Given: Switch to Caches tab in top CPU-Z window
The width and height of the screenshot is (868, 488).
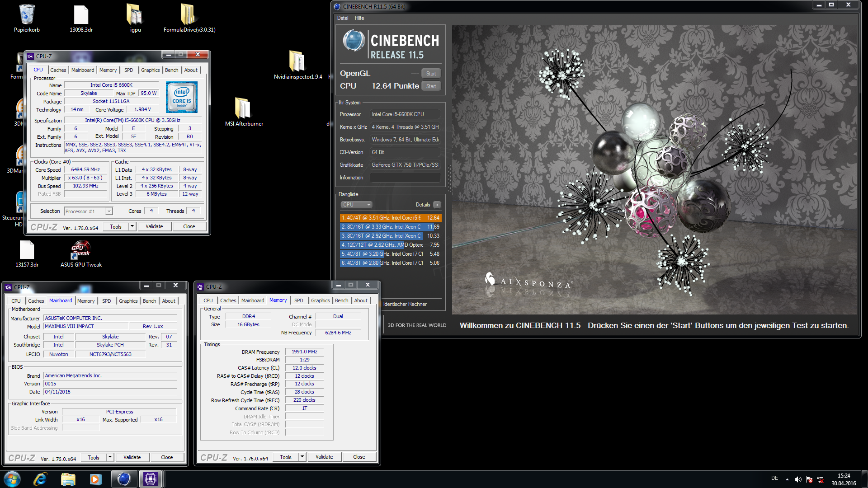Looking at the screenshot, I should 58,70.
